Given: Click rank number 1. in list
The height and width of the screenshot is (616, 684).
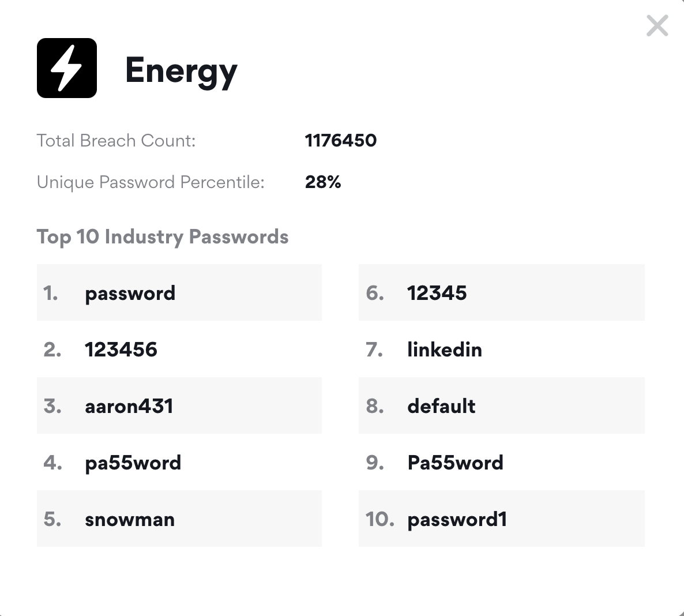Looking at the screenshot, I should point(51,294).
